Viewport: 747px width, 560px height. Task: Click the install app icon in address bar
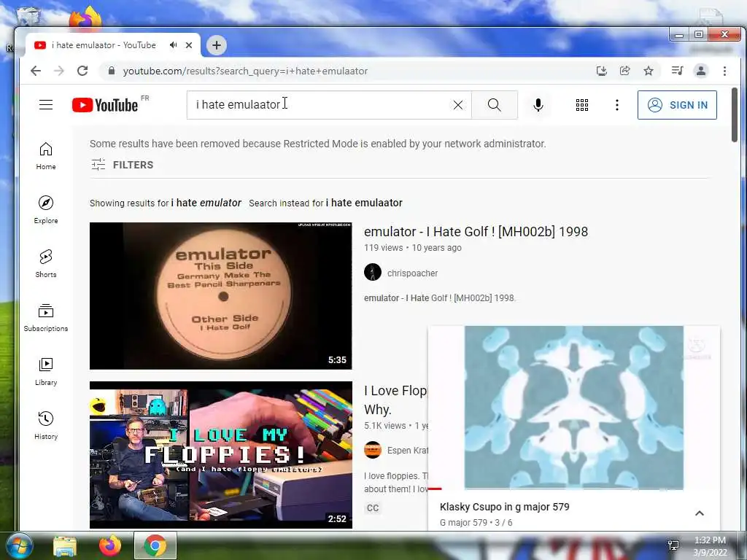coord(602,71)
